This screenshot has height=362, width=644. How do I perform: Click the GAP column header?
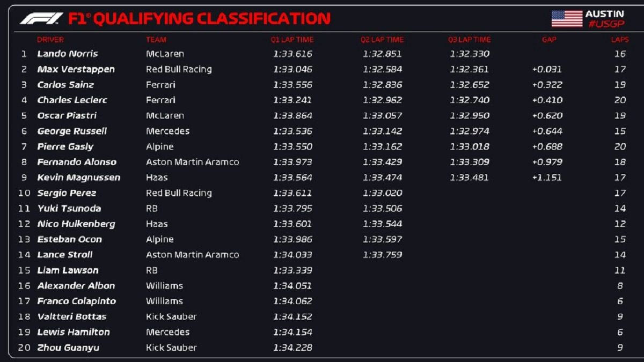(x=549, y=40)
